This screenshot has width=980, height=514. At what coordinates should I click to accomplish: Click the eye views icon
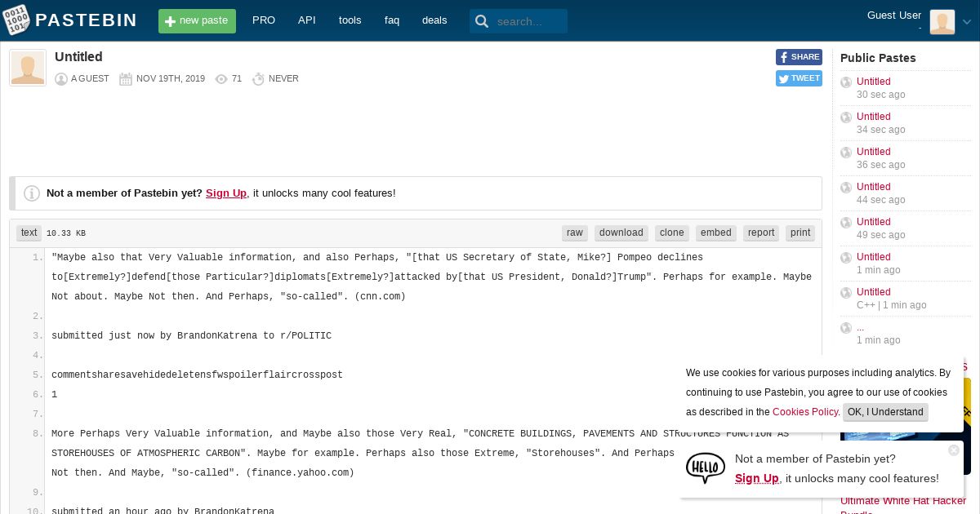pyautogui.click(x=221, y=79)
